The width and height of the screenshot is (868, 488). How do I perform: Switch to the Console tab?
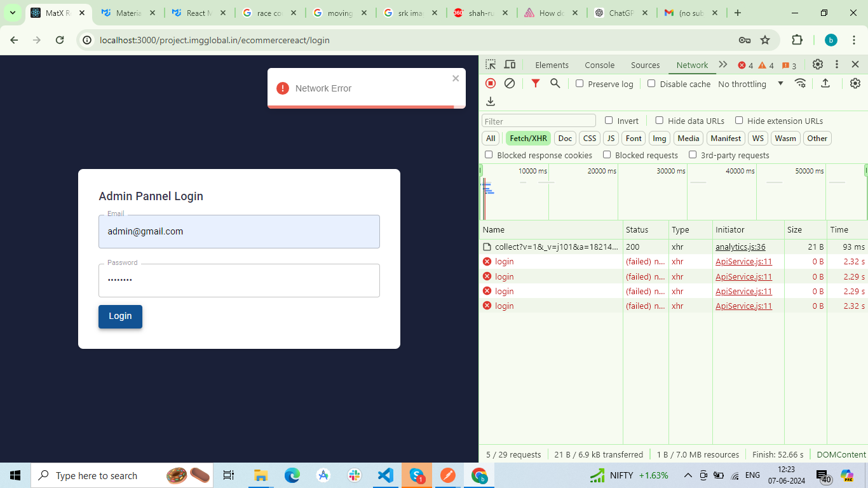point(599,65)
